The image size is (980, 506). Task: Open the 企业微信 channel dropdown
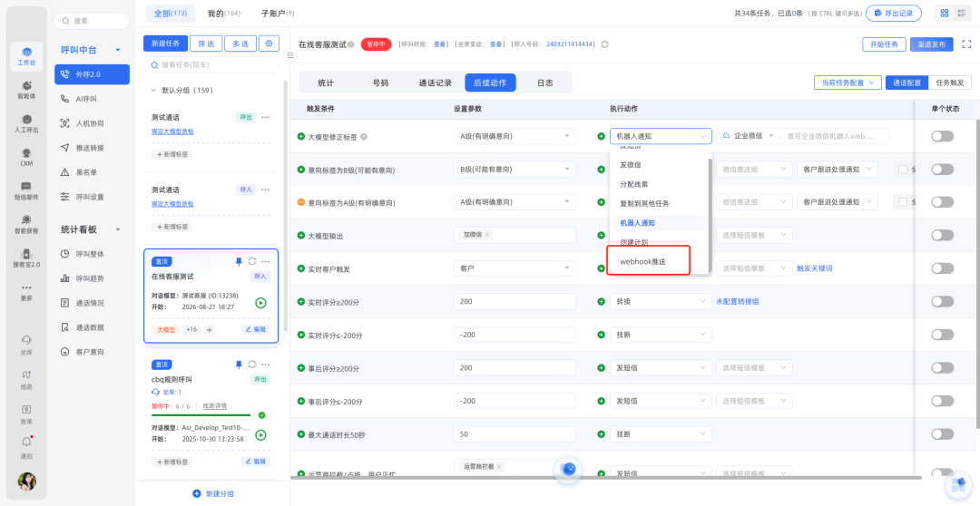749,136
